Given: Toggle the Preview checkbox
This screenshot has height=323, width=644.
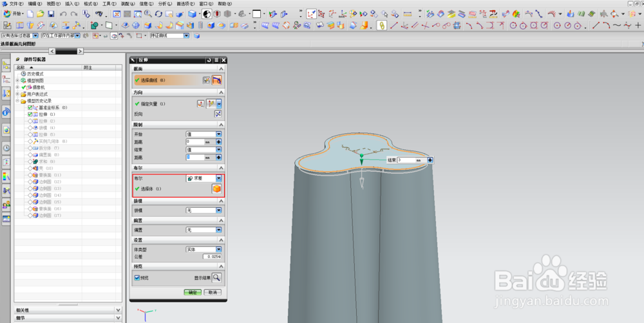Looking at the screenshot, I should [137, 278].
